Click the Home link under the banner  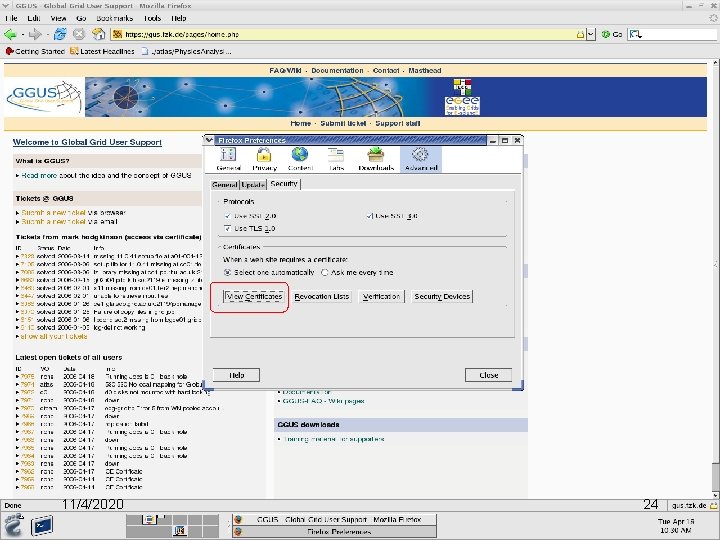pyautogui.click(x=300, y=124)
